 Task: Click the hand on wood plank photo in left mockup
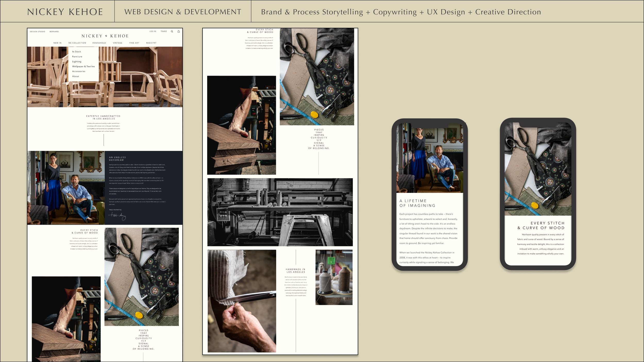click(66, 319)
